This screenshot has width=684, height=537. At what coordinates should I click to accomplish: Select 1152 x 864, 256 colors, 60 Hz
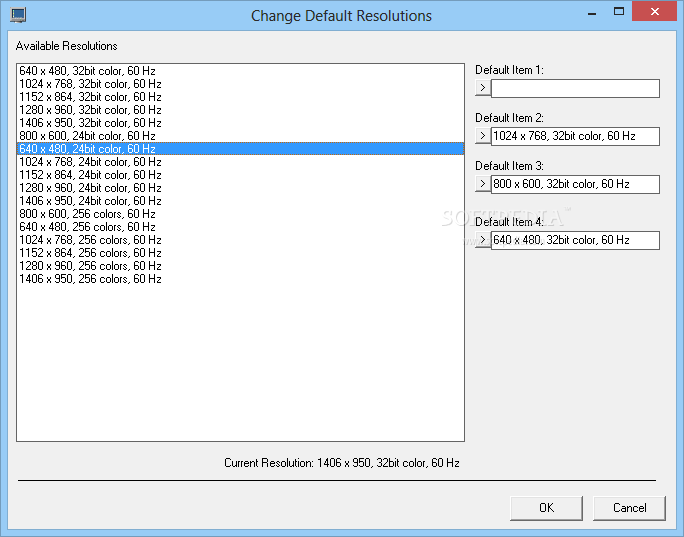240,253
